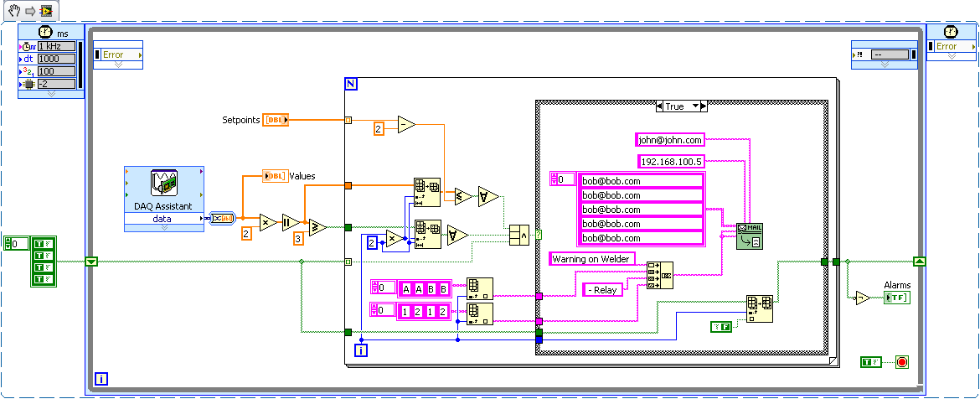This screenshot has width=980, height=399.
Task: Click the john@john.com string constant
Action: 669,140
